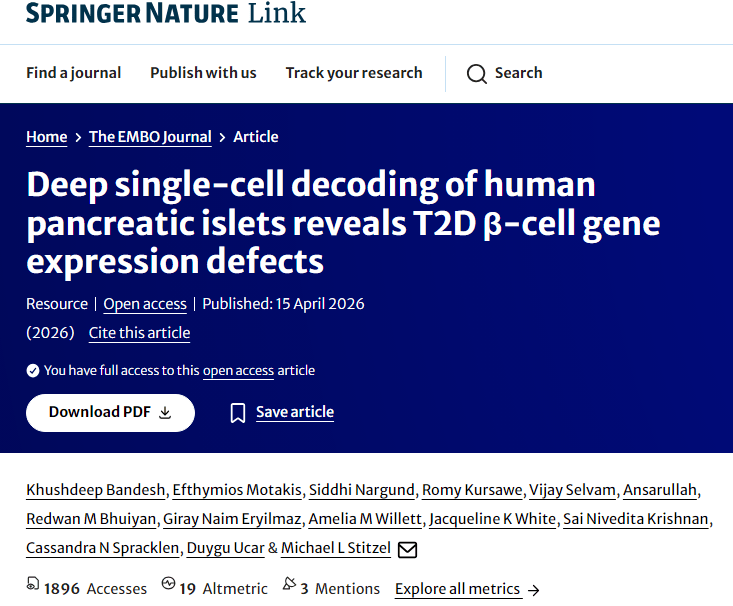The image size is (733, 606).
Task: Open author Duygu Ucar's details
Action: (x=226, y=548)
